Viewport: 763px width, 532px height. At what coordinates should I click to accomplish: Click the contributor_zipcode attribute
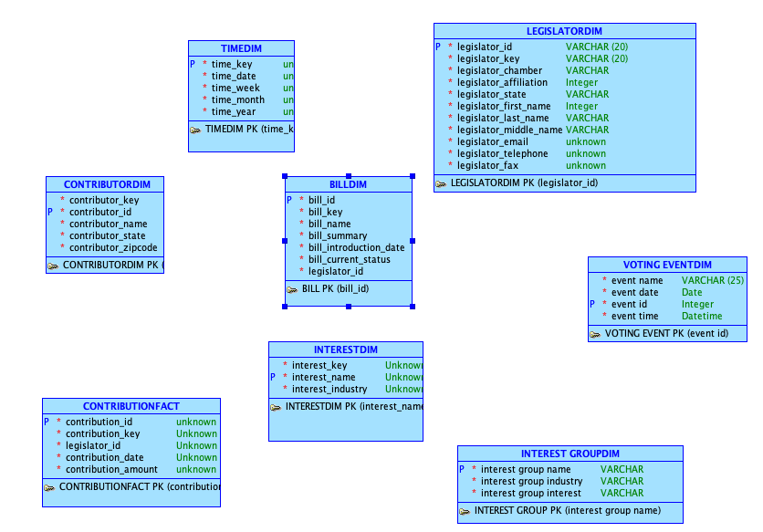pos(113,247)
